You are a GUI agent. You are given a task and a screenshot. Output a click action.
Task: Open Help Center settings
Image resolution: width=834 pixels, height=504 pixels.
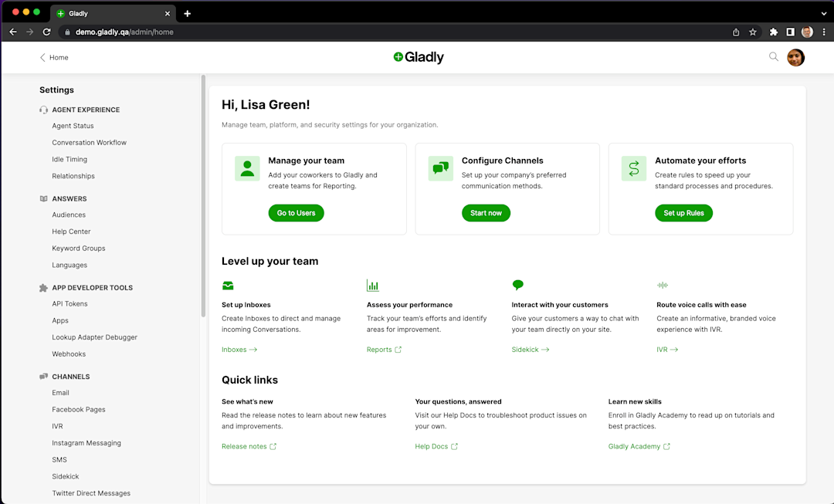71,232
